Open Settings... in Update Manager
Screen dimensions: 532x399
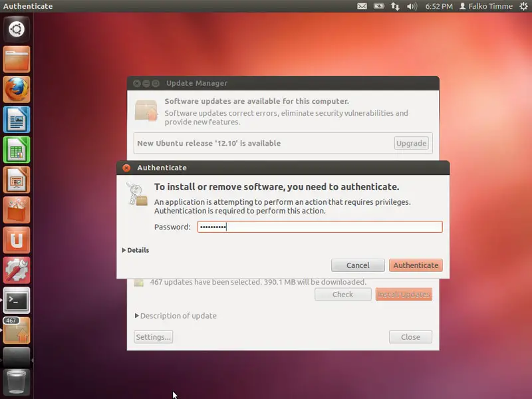tap(154, 337)
